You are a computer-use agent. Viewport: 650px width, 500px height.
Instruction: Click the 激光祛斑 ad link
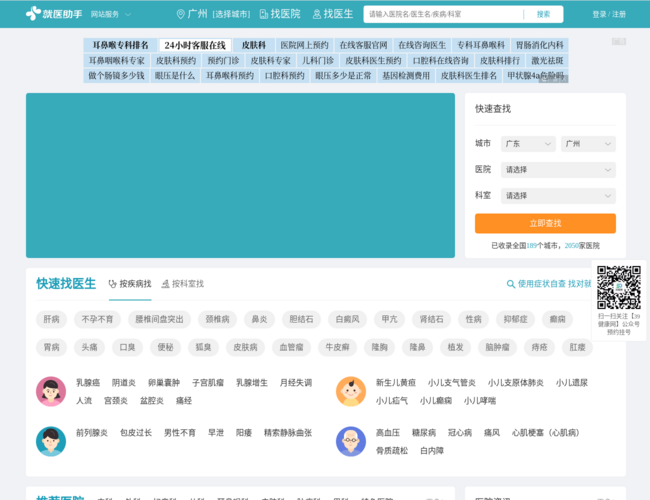[547, 61]
